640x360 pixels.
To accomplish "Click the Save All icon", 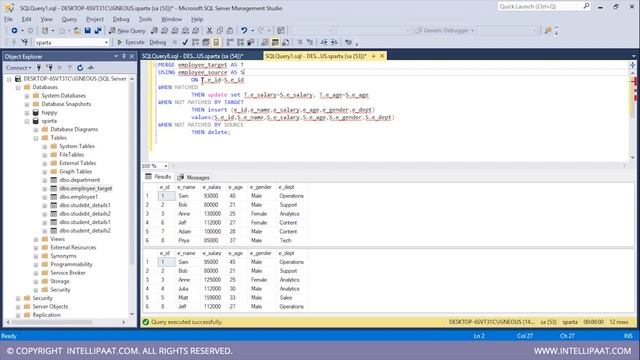I will point(98,31).
